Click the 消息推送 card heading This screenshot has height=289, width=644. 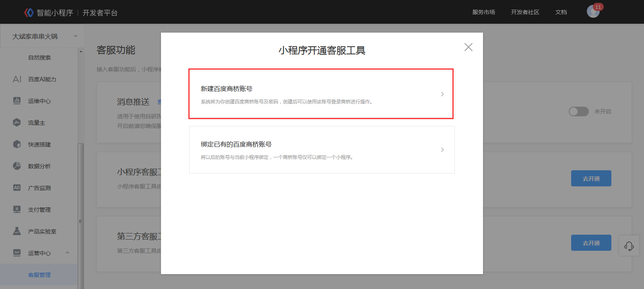point(133,102)
